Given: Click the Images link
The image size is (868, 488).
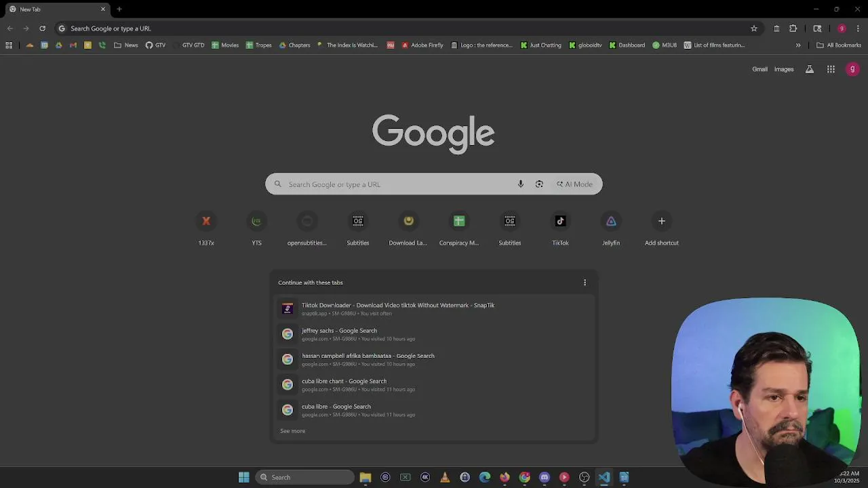Looking at the screenshot, I should (784, 69).
